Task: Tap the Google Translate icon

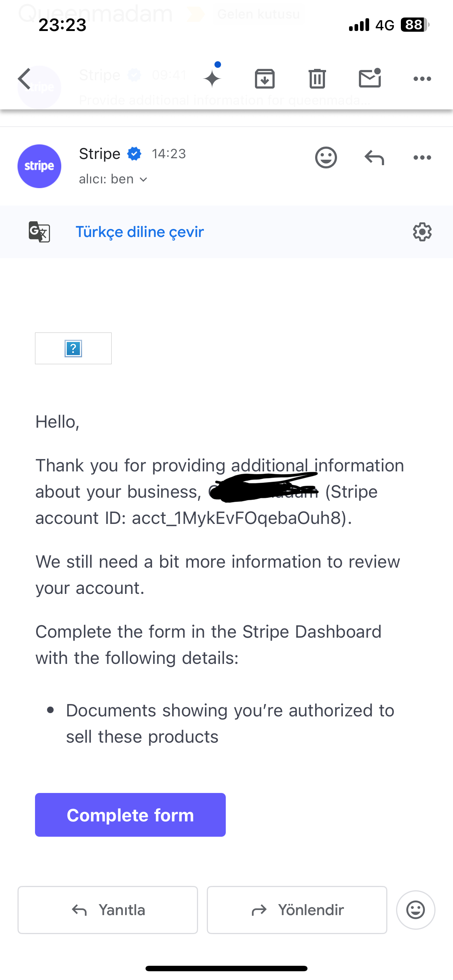Action: (39, 232)
